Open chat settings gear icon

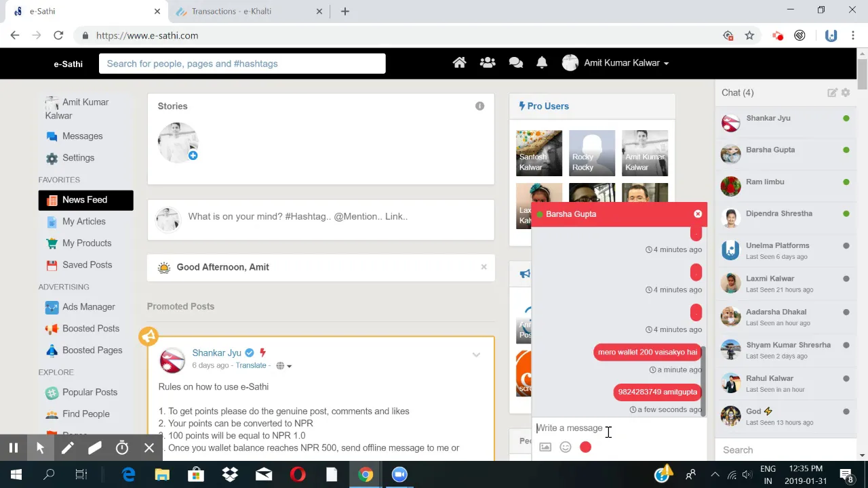tap(846, 93)
